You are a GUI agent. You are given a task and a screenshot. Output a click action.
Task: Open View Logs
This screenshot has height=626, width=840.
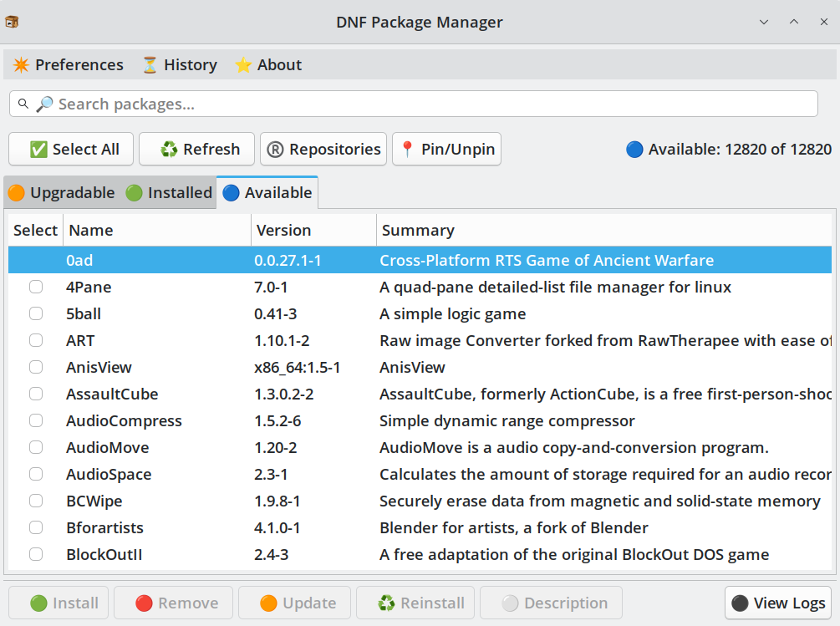778,603
